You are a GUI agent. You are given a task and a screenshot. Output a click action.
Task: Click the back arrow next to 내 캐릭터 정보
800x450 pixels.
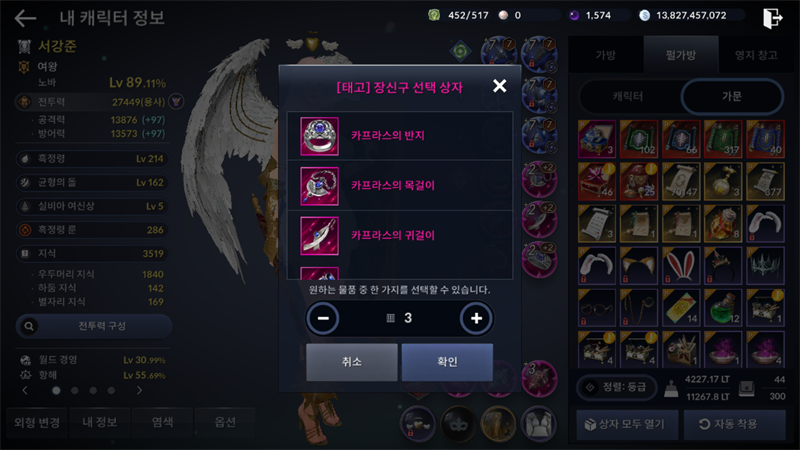pos(25,18)
